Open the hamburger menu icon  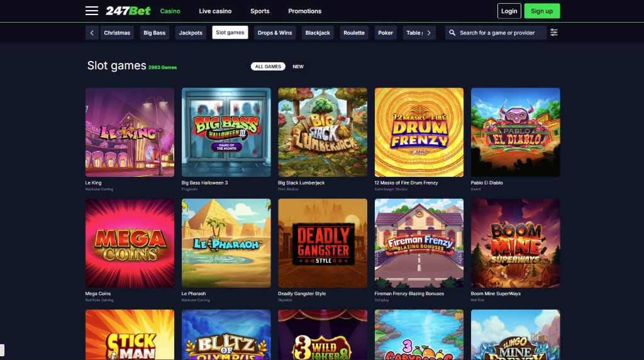92,11
